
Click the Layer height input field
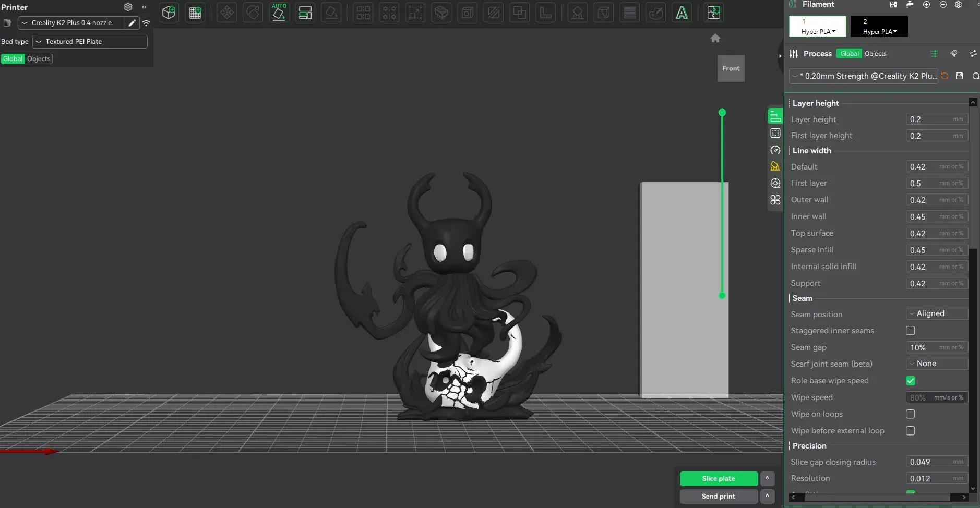tap(937, 119)
